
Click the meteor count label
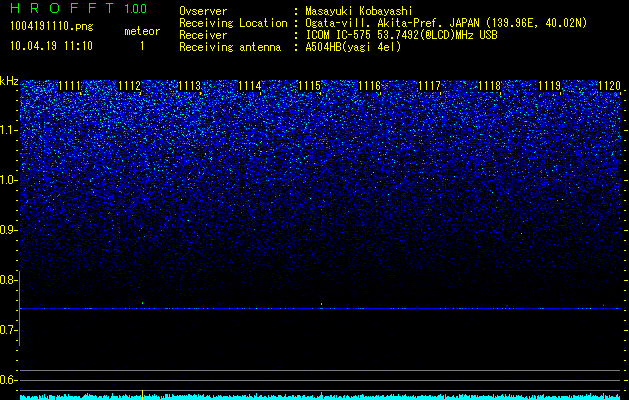tap(142, 31)
